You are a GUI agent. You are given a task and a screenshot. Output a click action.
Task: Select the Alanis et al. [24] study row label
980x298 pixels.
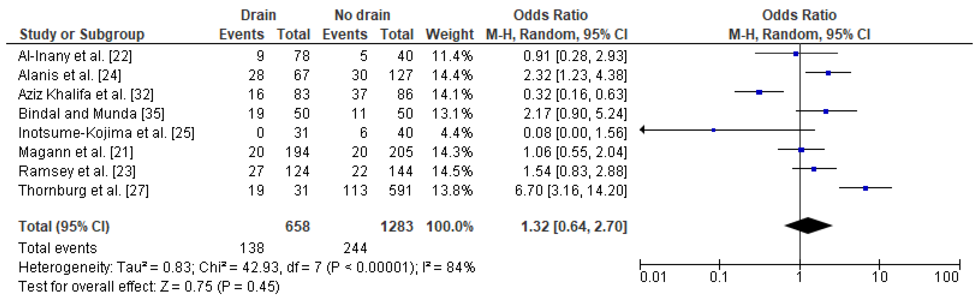tap(70, 75)
